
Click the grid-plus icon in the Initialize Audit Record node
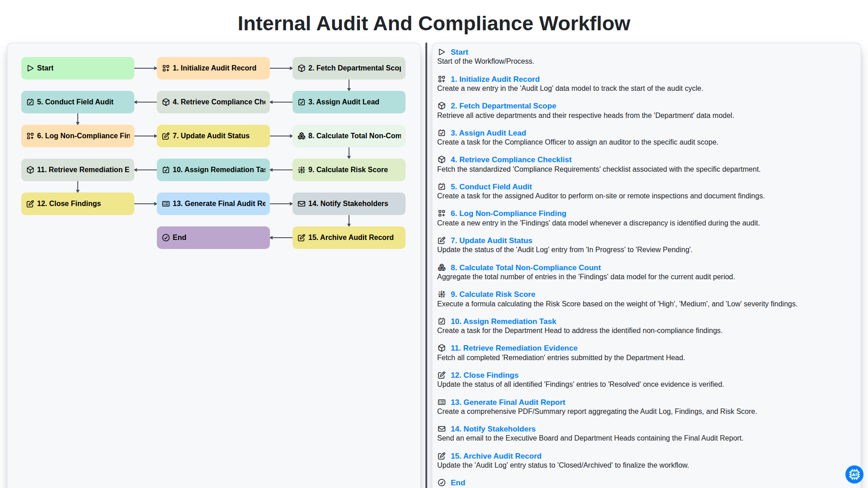point(166,68)
